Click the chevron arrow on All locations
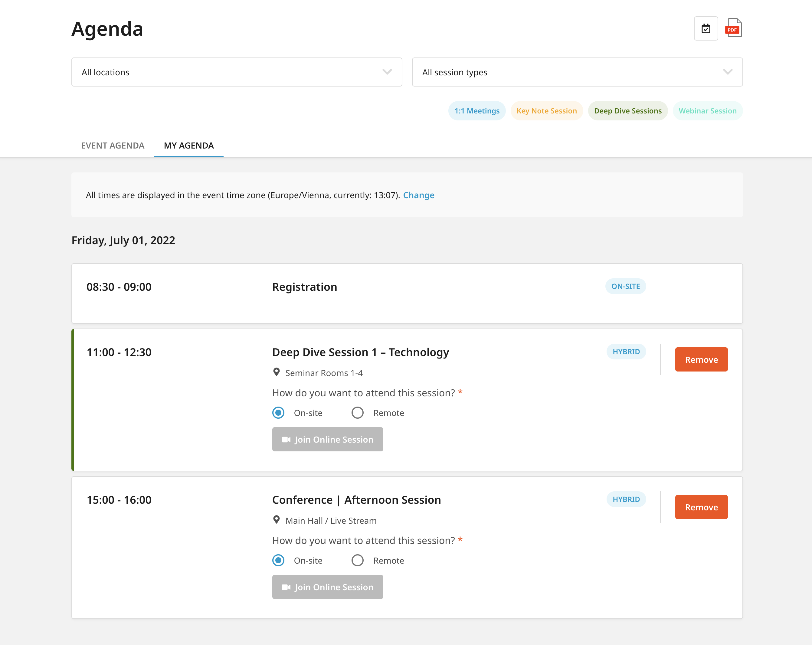Viewport: 812px width, 645px height. click(388, 72)
